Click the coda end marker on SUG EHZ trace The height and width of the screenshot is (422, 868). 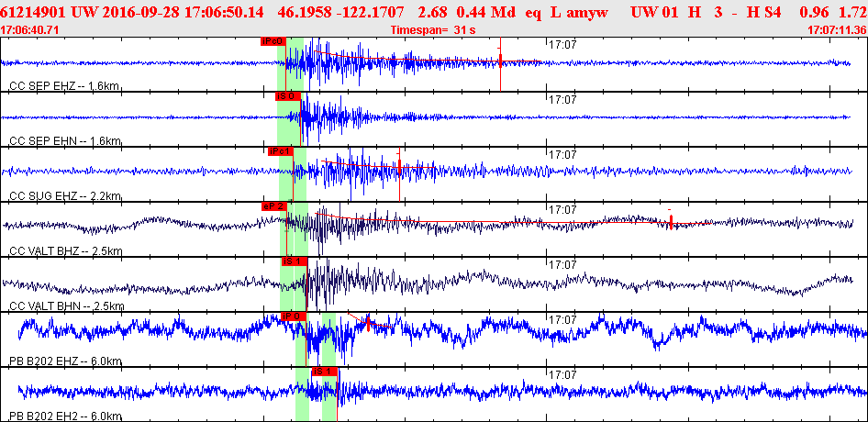pos(399,165)
